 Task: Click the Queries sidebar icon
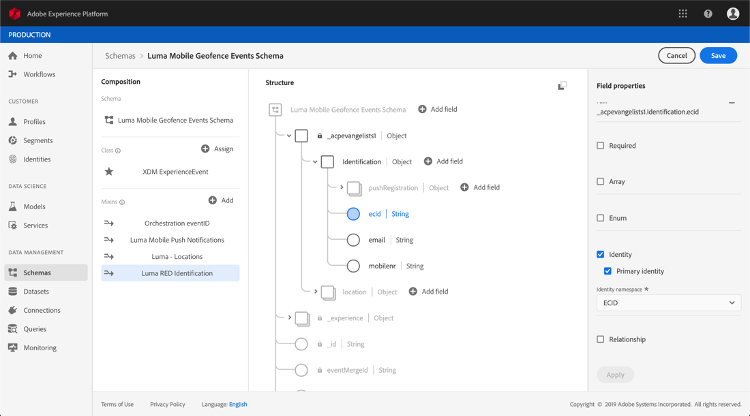pyautogui.click(x=13, y=329)
